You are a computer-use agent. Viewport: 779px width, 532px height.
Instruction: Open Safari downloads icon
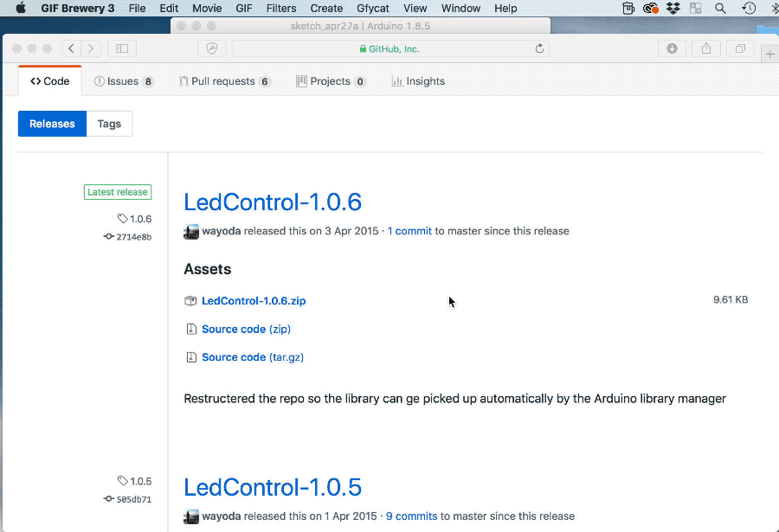tap(672, 49)
